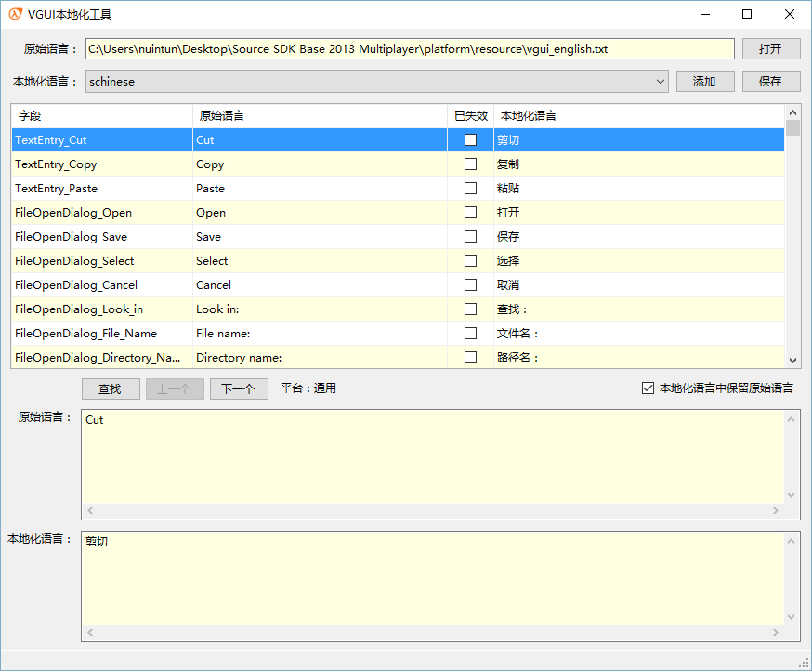Toggle 已失效 checkbox for FileOpenDialog_Open row
The width and height of the screenshot is (812, 671).
pos(470,213)
